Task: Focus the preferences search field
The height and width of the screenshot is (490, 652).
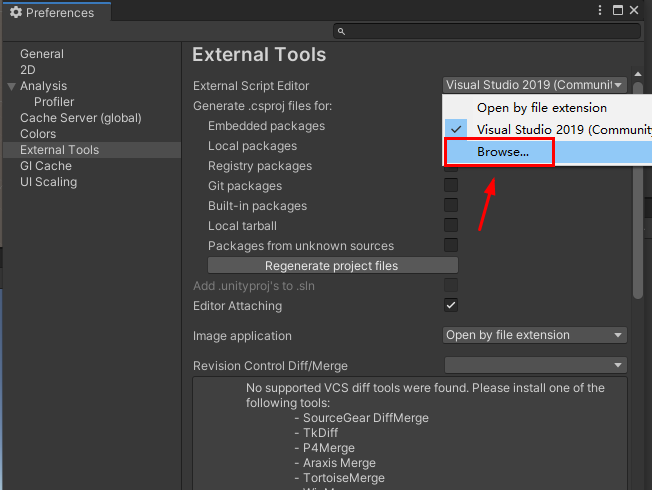Action: point(487,31)
